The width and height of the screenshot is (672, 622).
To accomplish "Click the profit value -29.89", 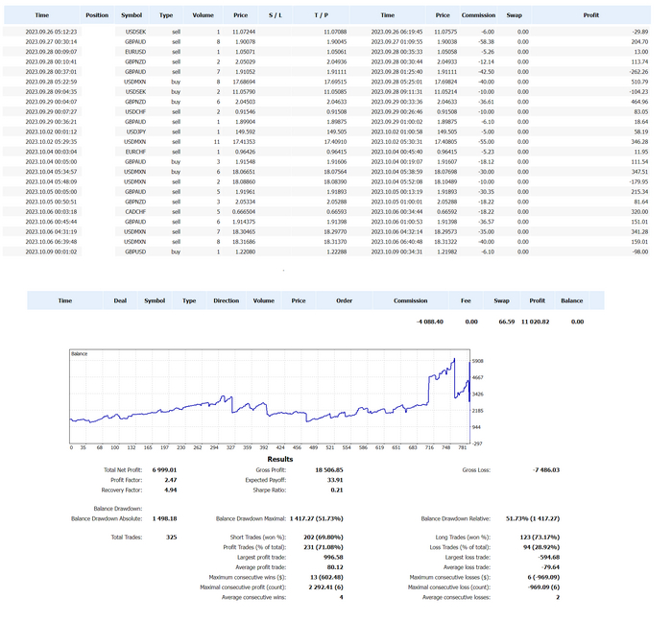I will pyautogui.click(x=640, y=32).
